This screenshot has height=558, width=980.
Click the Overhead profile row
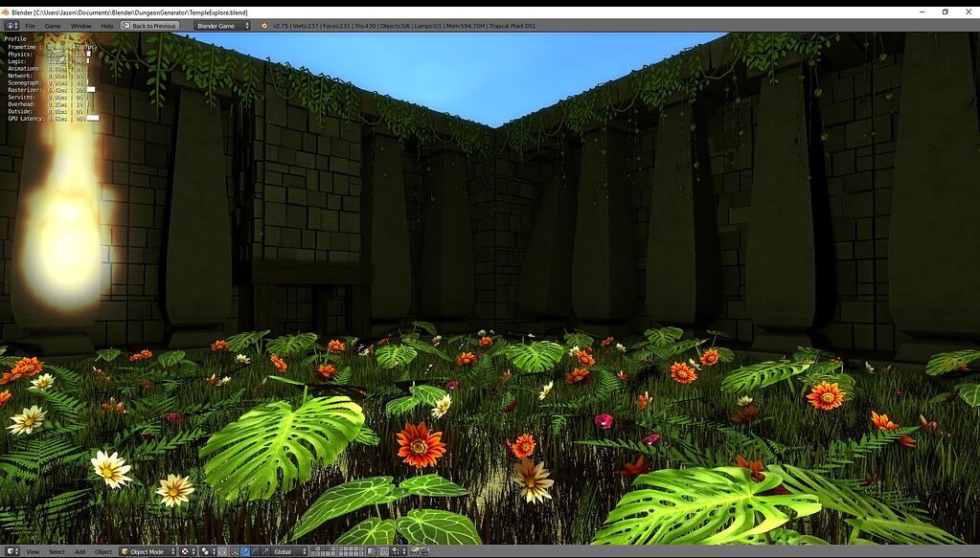click(x=48, y=104)
